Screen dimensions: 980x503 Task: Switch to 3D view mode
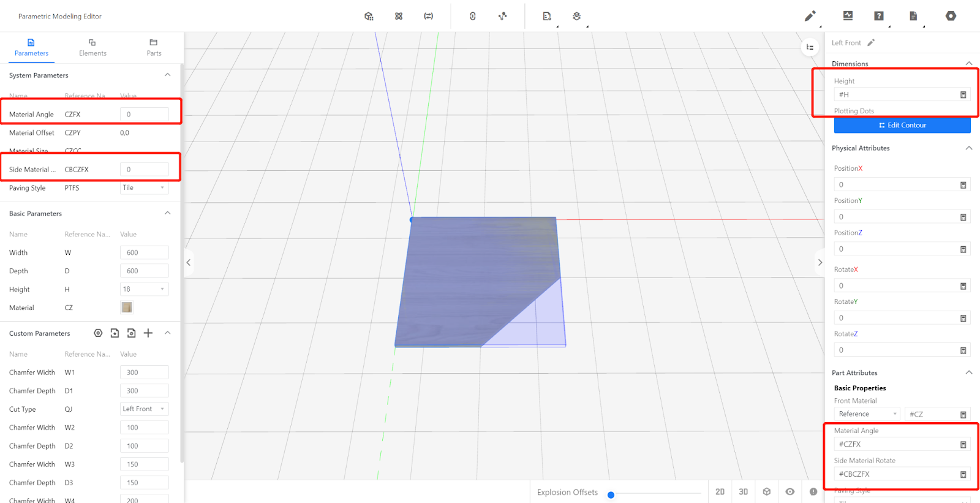pyautogui.click(x=743, y=491)
